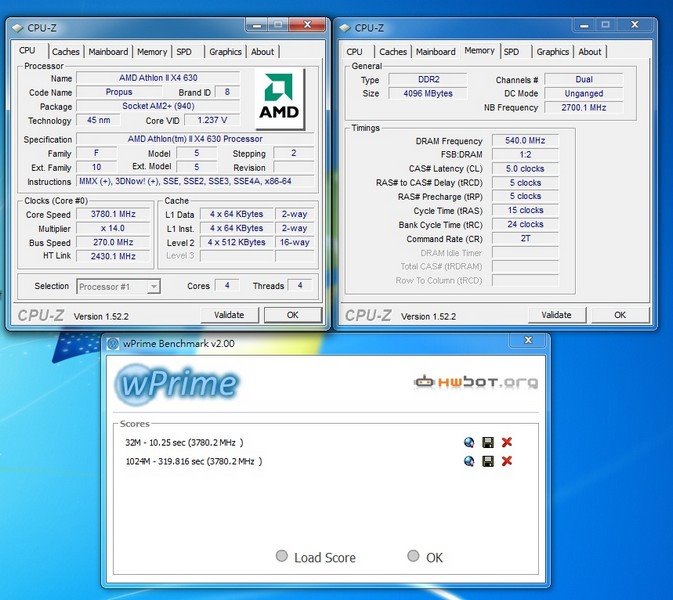This screenshot has width=673, height=600.
Task: Minimize the left CPU-Z window
Action: pos(257,25)
